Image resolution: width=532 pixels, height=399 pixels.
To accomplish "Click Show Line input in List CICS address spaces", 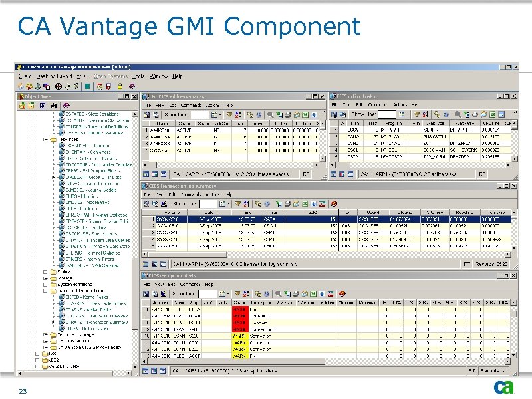I will pyautogui.click(x=199, y=114).
